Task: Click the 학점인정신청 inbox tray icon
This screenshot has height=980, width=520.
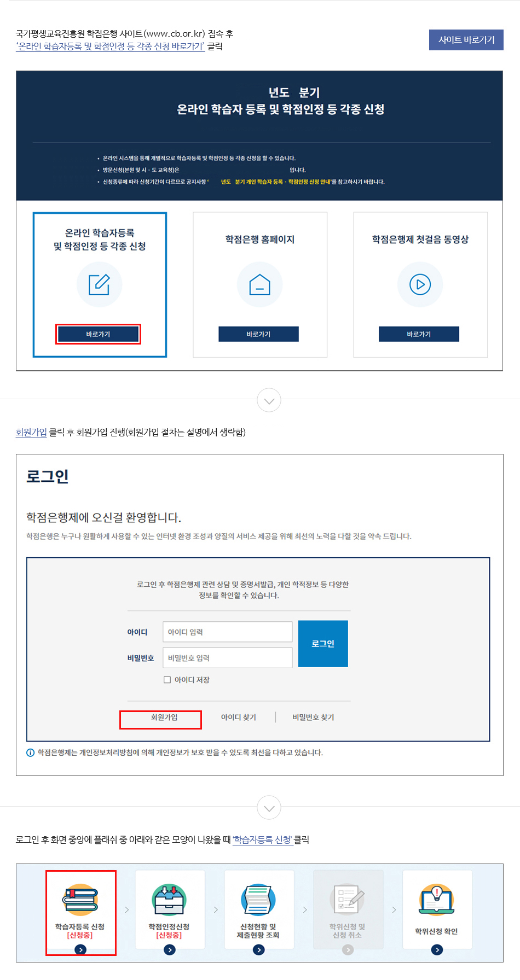Action: pyautogui.click(x=170, y=900)
